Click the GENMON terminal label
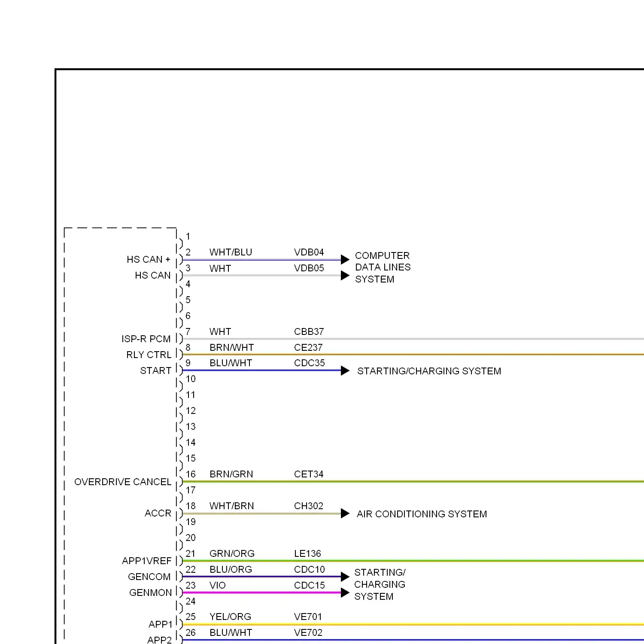644x644 pixels. coord(150,592)
